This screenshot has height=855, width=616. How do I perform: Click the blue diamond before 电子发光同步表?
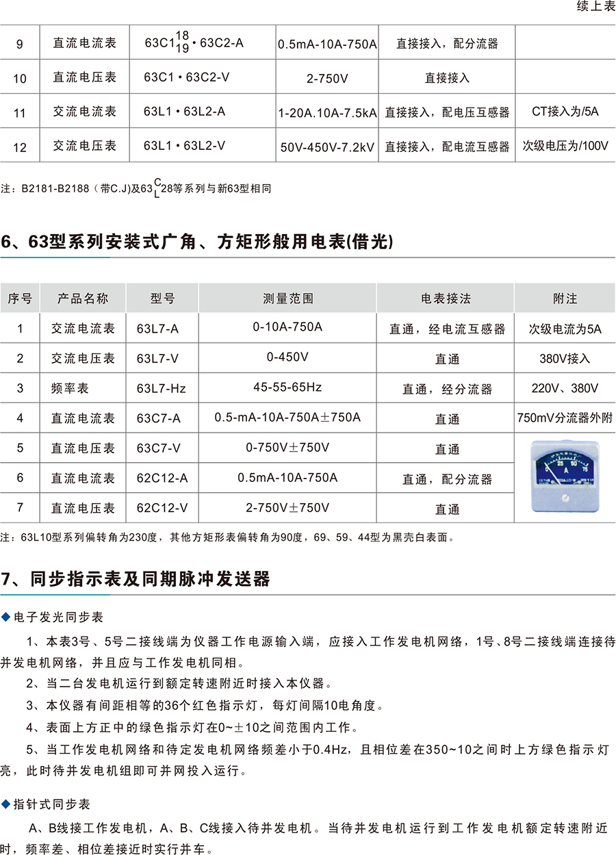pos(7,617)
